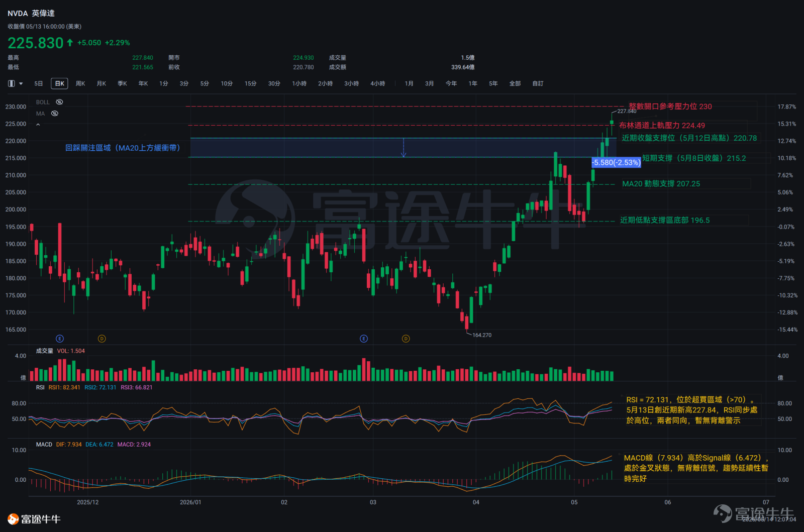
Task: Switch to 年K yearly chart
Action: [x=143, y=83]
